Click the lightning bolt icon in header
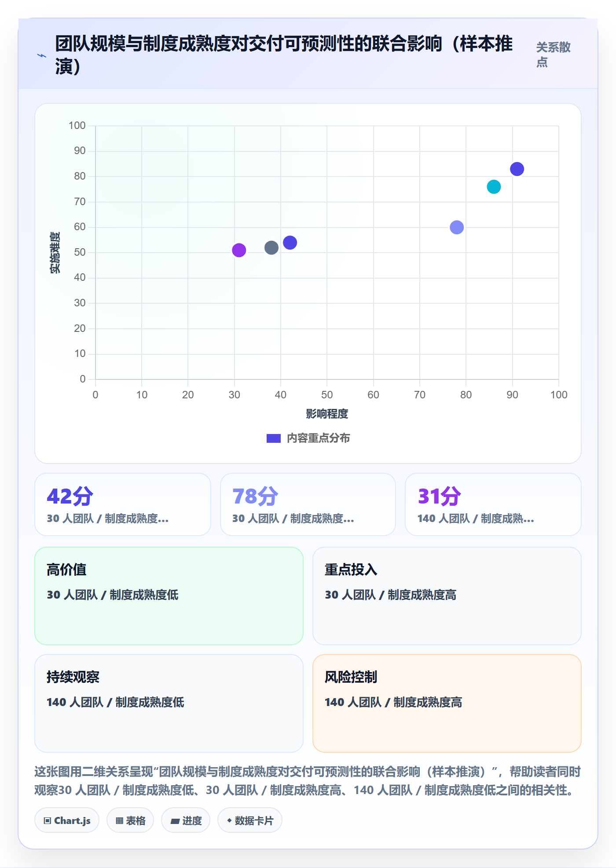 click(x=42, y=56)
